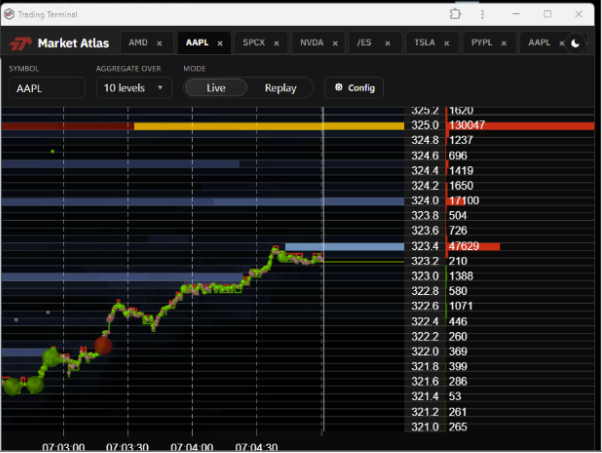The width and height of the screenshot is (602, 453).
Task: Click the 323.2 price level
Action: pos(425,261)
